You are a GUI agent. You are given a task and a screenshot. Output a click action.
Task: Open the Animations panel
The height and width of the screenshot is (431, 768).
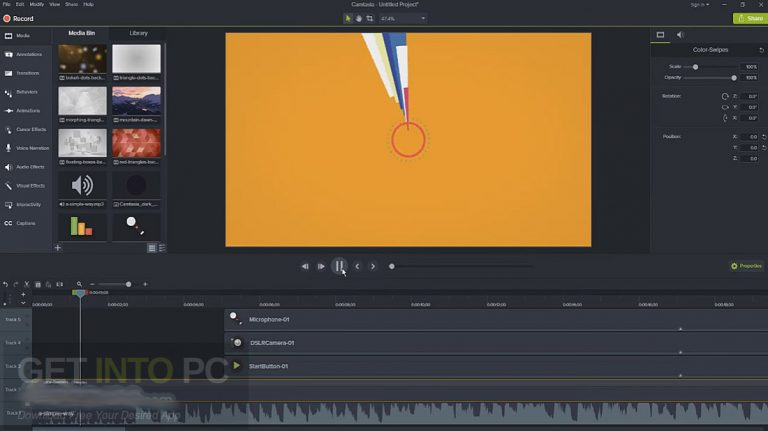[23, 111]
